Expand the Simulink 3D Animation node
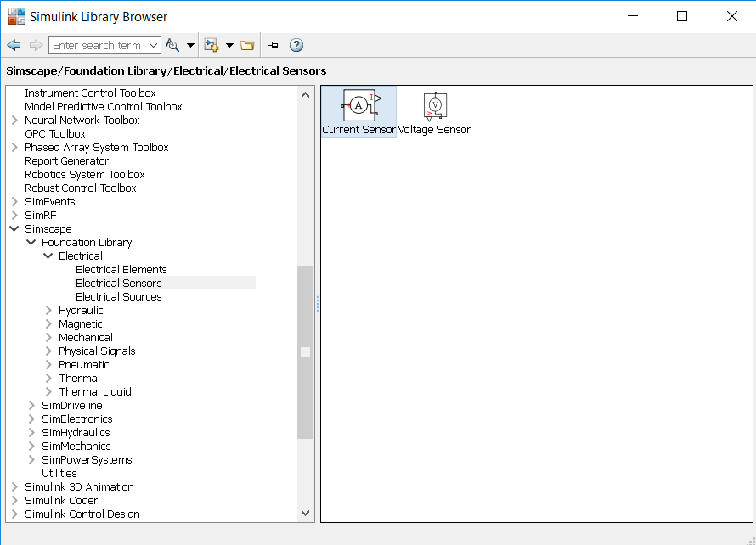Screen dimensions: 756x545 14,486
